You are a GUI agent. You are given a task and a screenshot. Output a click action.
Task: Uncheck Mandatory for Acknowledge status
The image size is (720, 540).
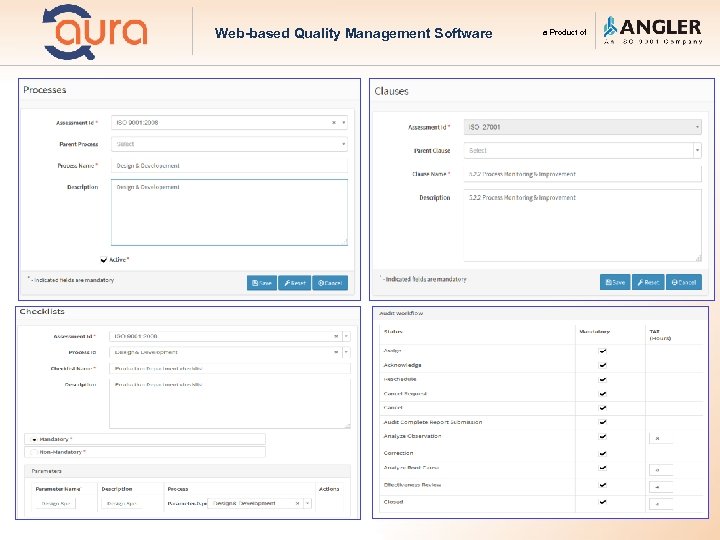[603, 365]
